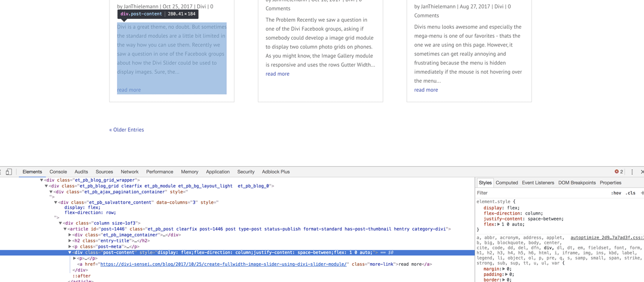Image resolution: width=644 pixels, height=282 pixels.
Task: Expand the h2 entry-title node
Action: [70, 241]
